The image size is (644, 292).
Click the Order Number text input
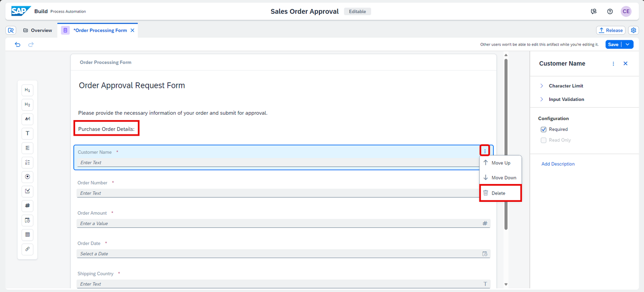278,193
